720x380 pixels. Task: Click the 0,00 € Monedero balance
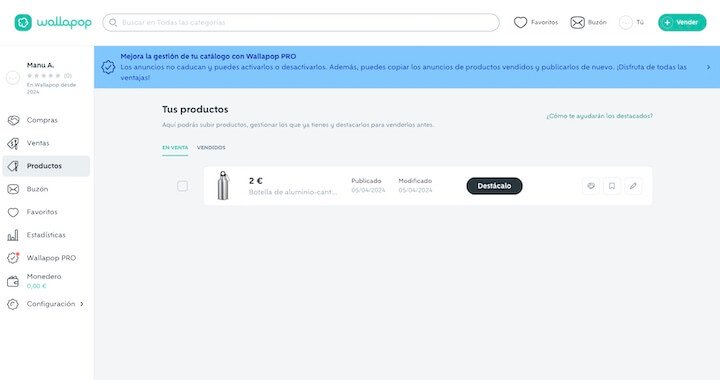tap(37, 286)
